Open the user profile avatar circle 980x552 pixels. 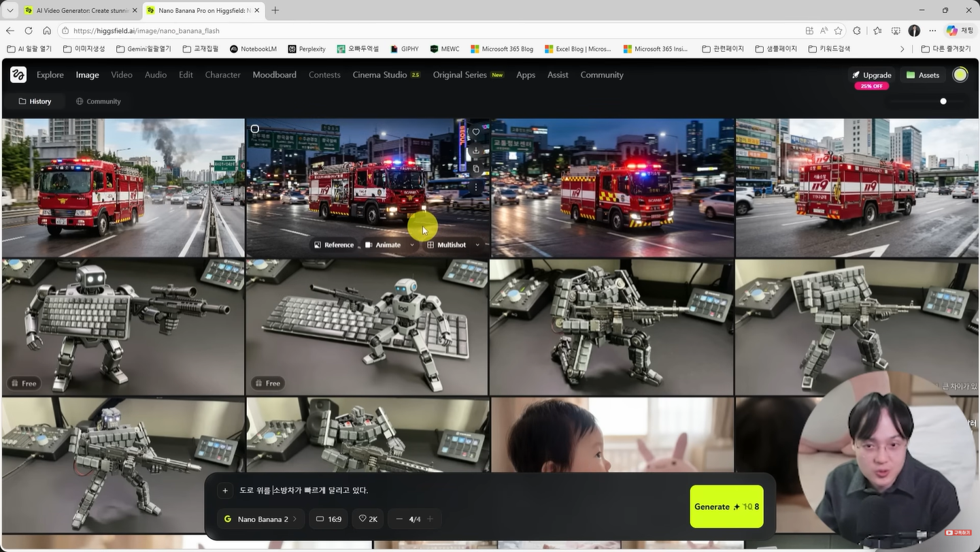[960, 75]
